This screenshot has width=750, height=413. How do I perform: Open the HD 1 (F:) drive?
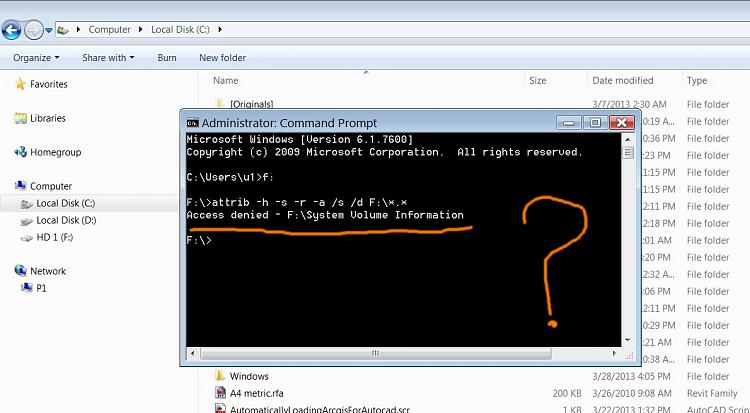coord(55,237)
